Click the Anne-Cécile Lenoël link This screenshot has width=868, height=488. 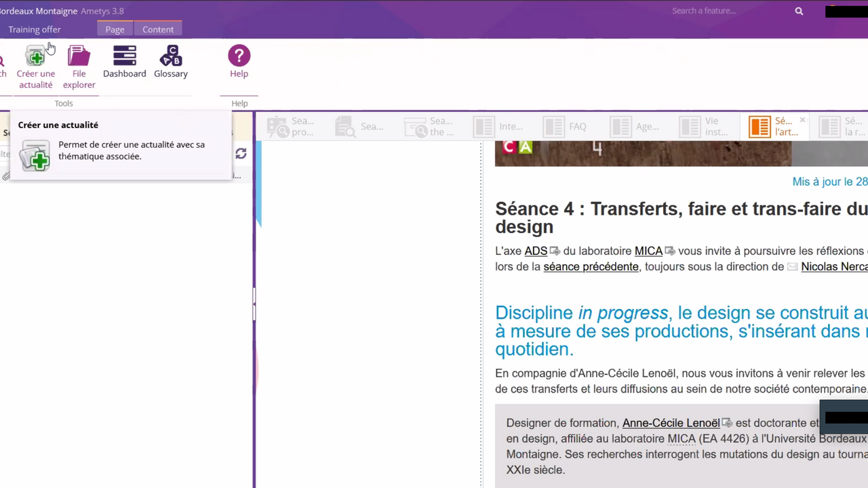(x=671, y=423)
